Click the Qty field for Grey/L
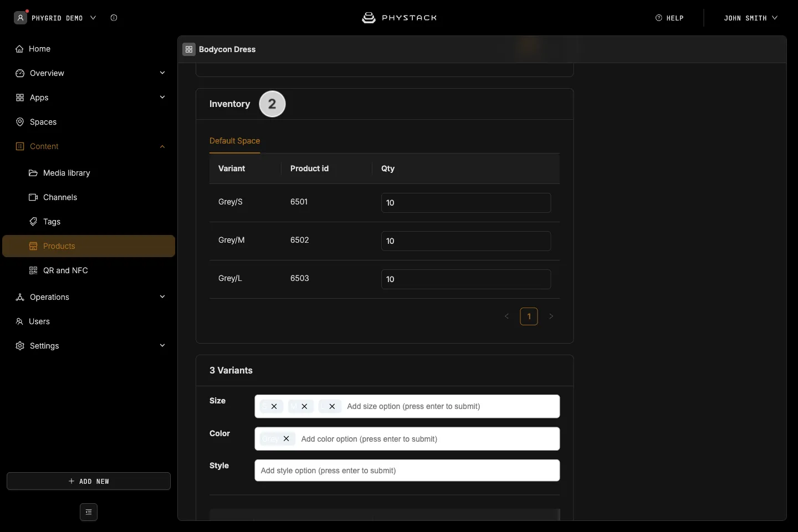Viewport: 798px width, 532px height. click(466, 279)
